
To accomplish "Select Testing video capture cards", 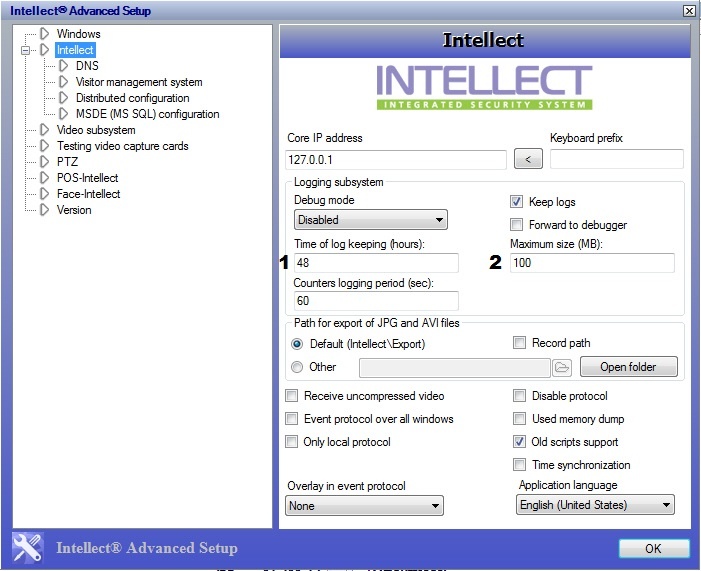I will tap(122, 146).
